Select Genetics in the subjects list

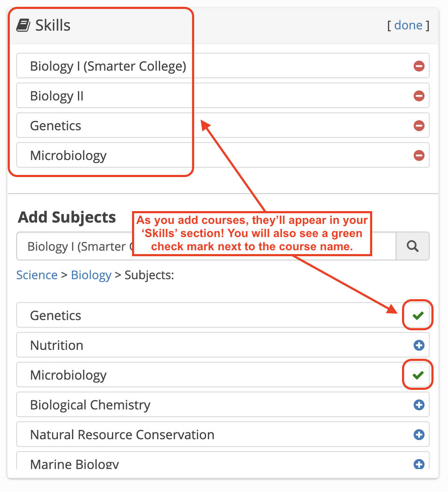coord(223,315)
